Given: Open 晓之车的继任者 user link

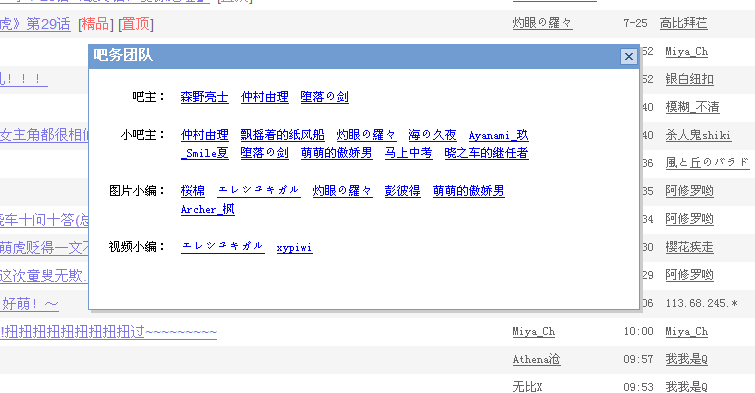Looking at the screenshot, I should click(x=486, y=153).
